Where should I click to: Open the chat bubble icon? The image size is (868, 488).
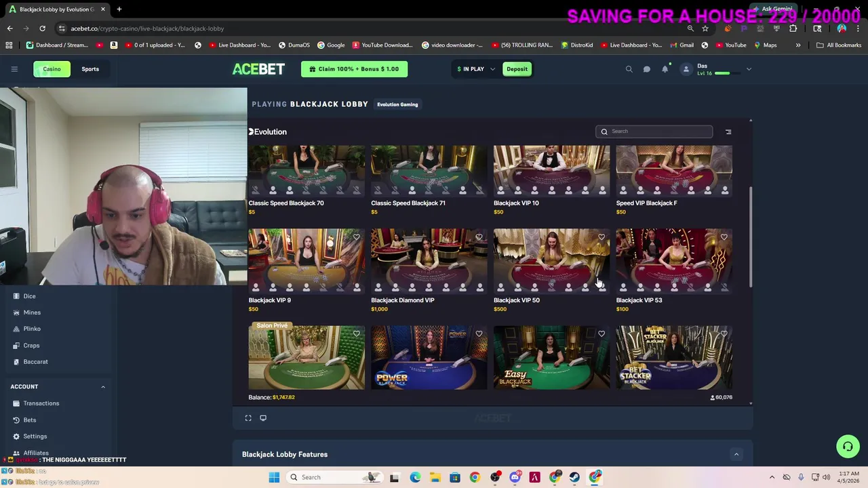pyautogui.click(x=647, y=69)
